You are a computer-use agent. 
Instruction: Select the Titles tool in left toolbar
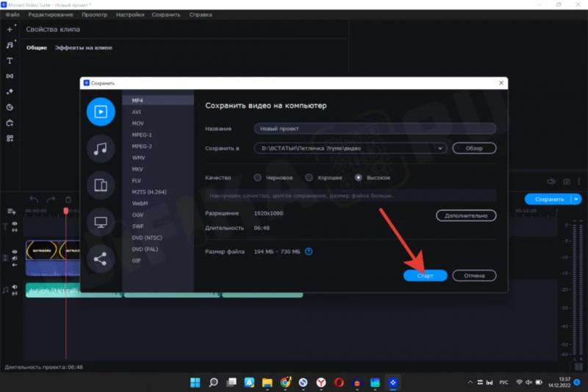tap(10, 60)
